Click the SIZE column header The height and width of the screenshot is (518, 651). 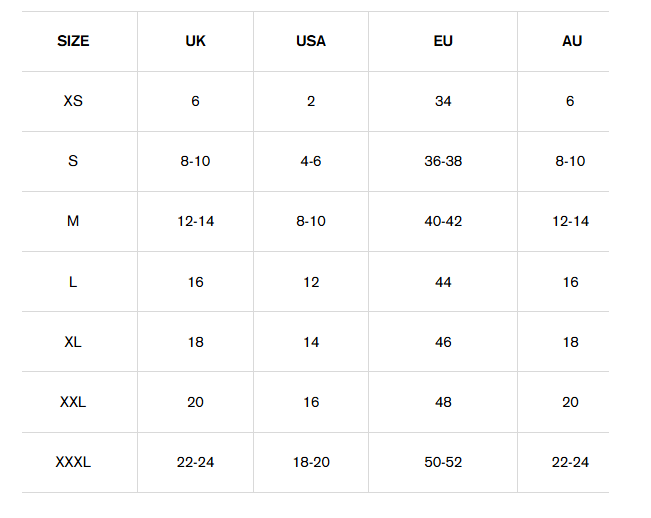[x=73, y=41]
